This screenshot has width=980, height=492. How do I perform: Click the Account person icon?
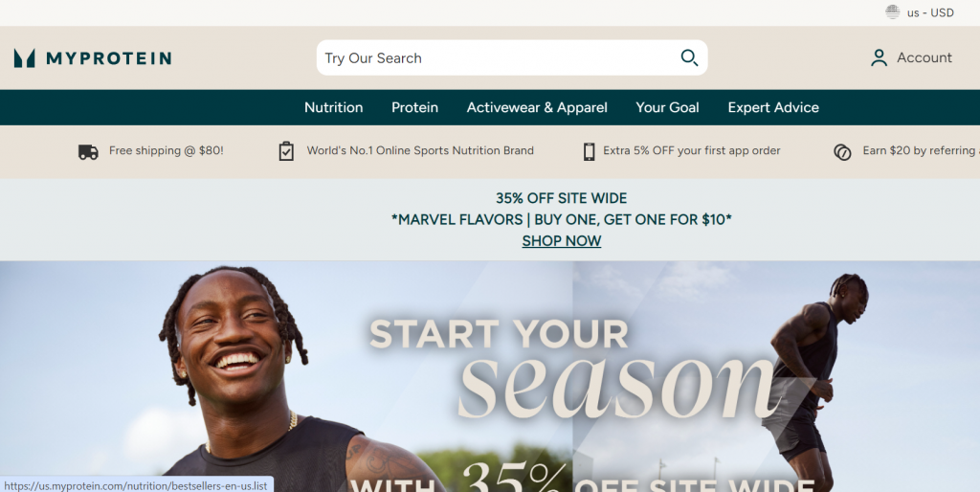pos(879,57)
